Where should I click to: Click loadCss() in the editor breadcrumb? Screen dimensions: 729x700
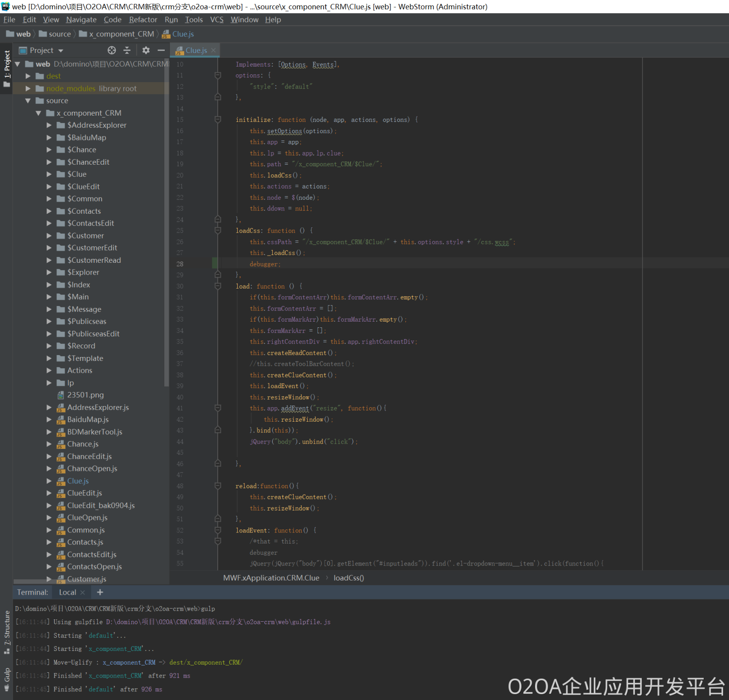[348, 578]
